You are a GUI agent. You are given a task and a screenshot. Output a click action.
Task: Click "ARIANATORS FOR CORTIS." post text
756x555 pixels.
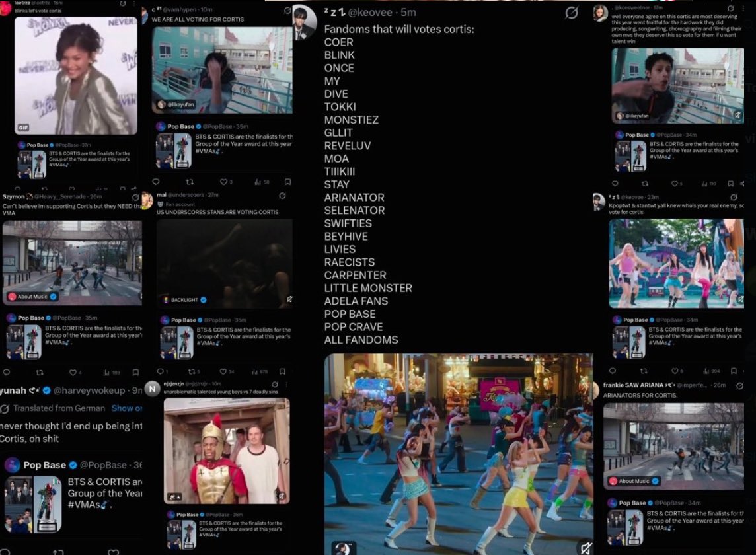coord(640,395)
